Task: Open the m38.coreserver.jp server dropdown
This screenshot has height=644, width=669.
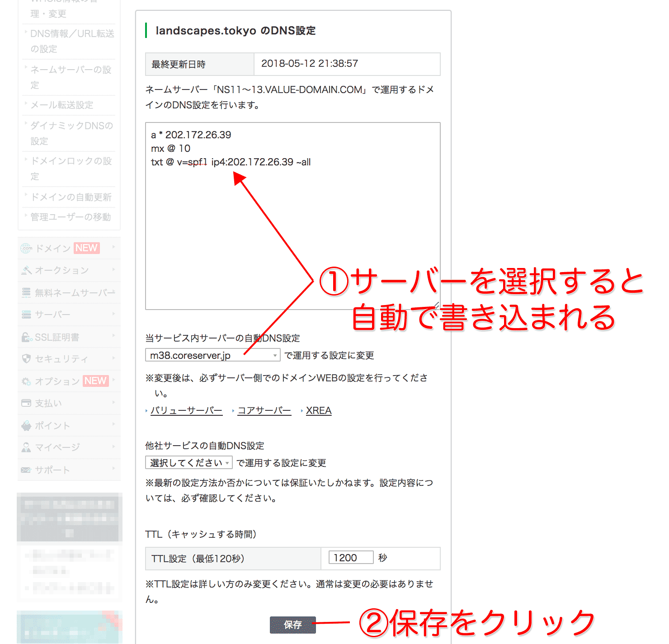Action: pyautogui.click(x=212, y=355)
